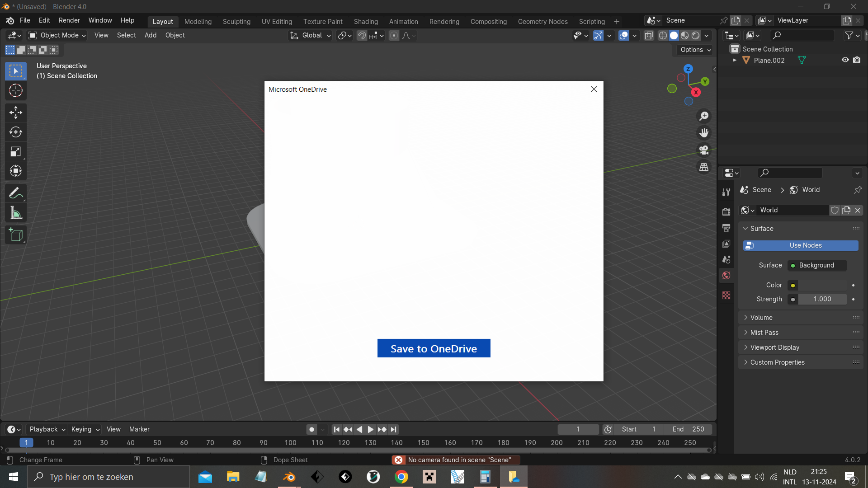The height and width of the screenshot is (488, 868).
Task: Close the Microsoft OneDrive dialog
Action: 594,89
